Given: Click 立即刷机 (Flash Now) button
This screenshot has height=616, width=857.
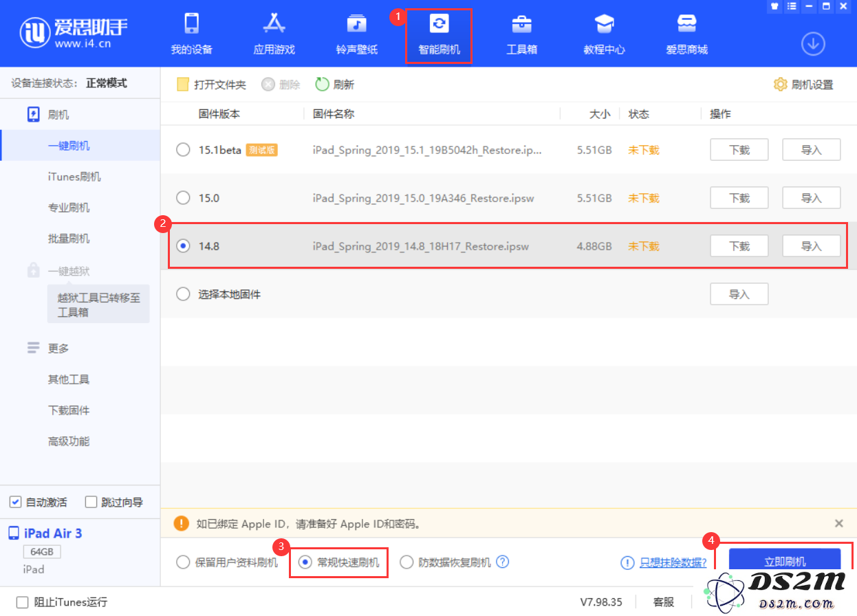Looking at the screenshot, I should pos(785,561).
